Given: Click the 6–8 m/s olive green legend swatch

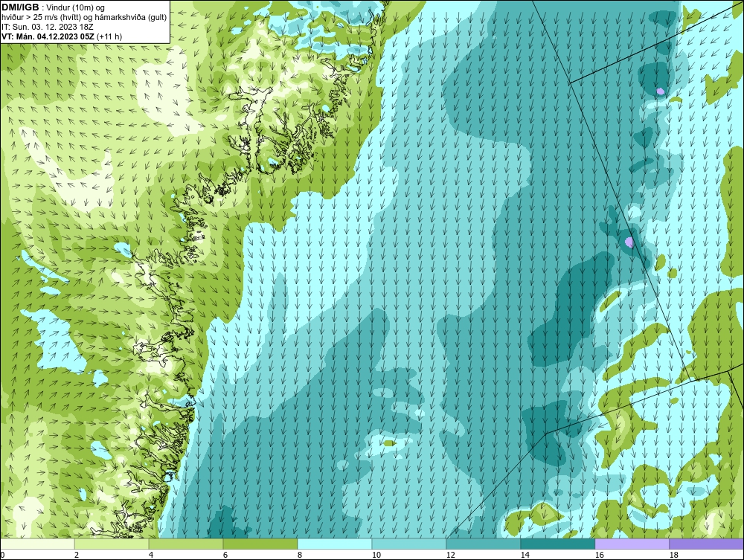Looking at the screenshot, I should point(260,544).
